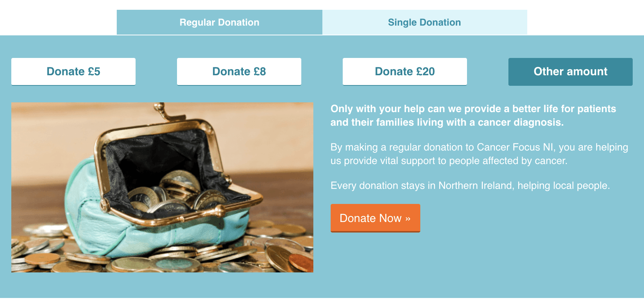Open the Other amount option
This screenshot has width=644, height=301.
(x=571, y=71)
